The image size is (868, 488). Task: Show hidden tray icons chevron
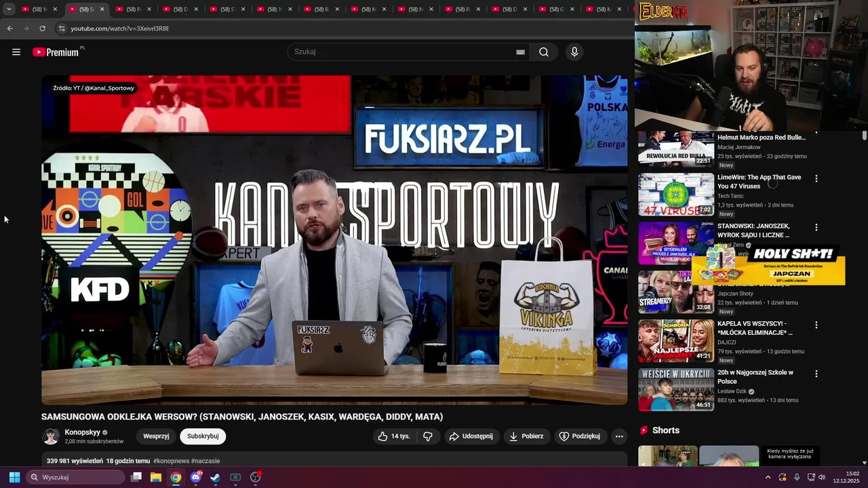point(768,477)
